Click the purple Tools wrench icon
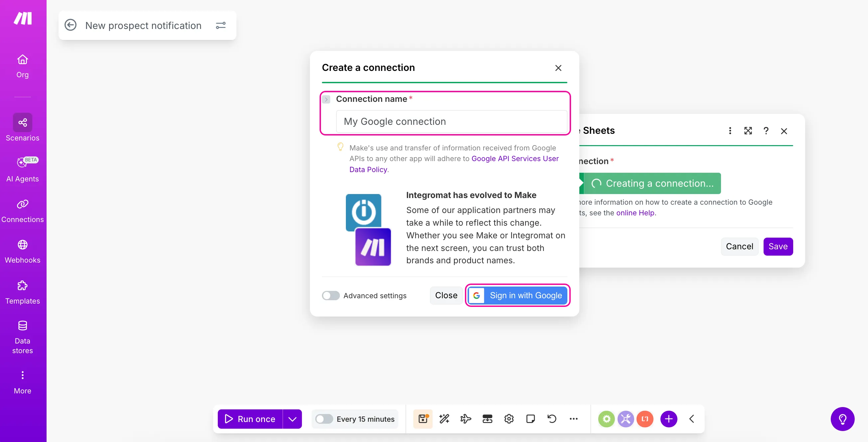Screen dimensions: 868x442 coord(626,419)
